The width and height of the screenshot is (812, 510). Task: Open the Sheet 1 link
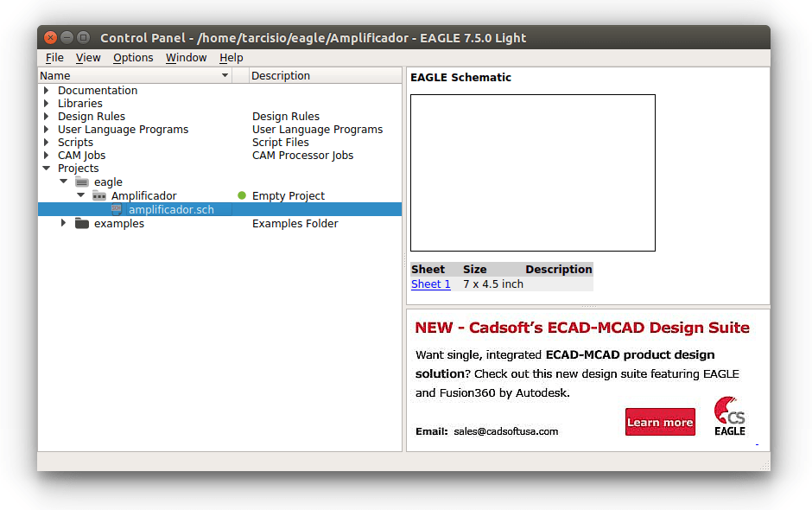[x=430, y=284]
